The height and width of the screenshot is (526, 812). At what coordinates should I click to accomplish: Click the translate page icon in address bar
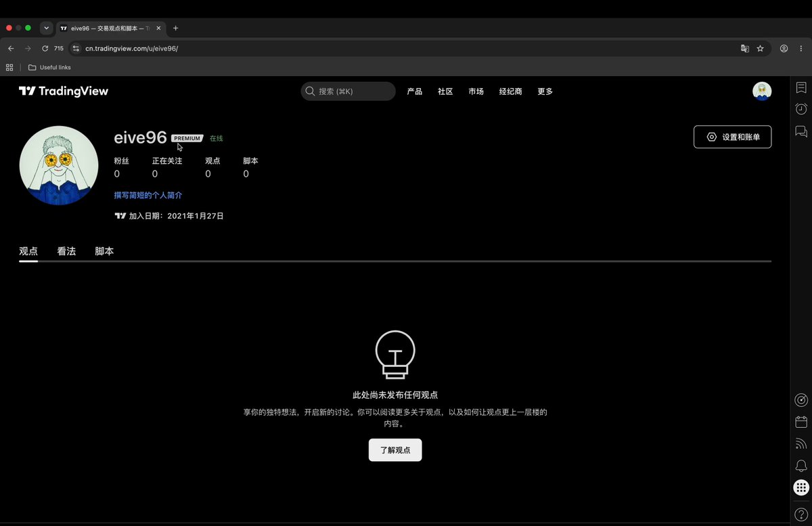tap(745, 49)
